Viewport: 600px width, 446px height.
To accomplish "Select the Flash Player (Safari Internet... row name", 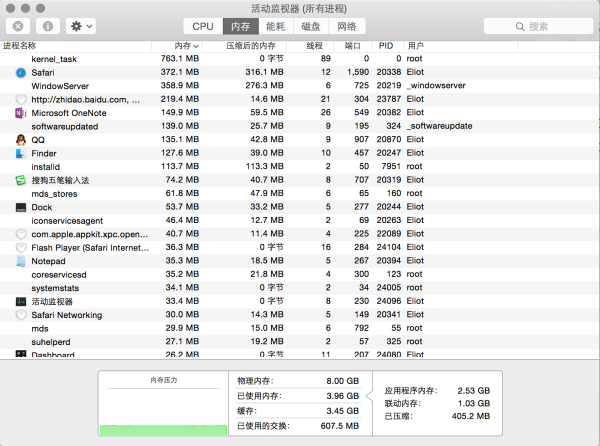I will (x=90, y=248).
